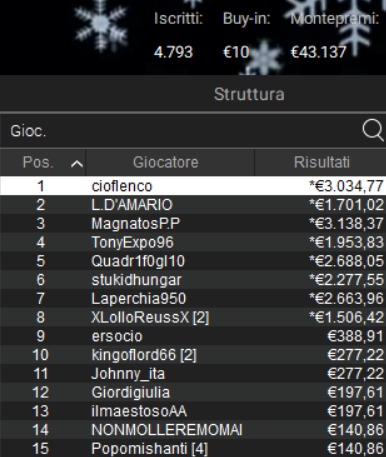Select first-place player cioflenco row

(193, 186)
